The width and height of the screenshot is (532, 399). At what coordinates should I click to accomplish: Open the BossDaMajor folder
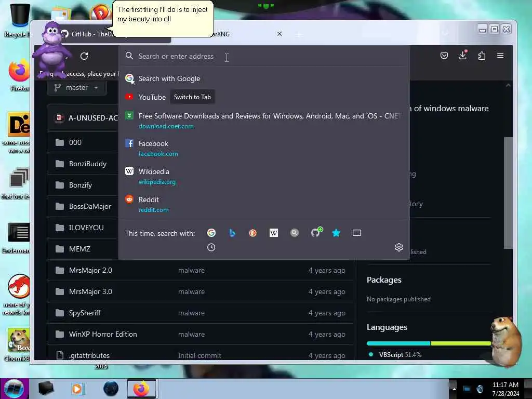(90, 206)
